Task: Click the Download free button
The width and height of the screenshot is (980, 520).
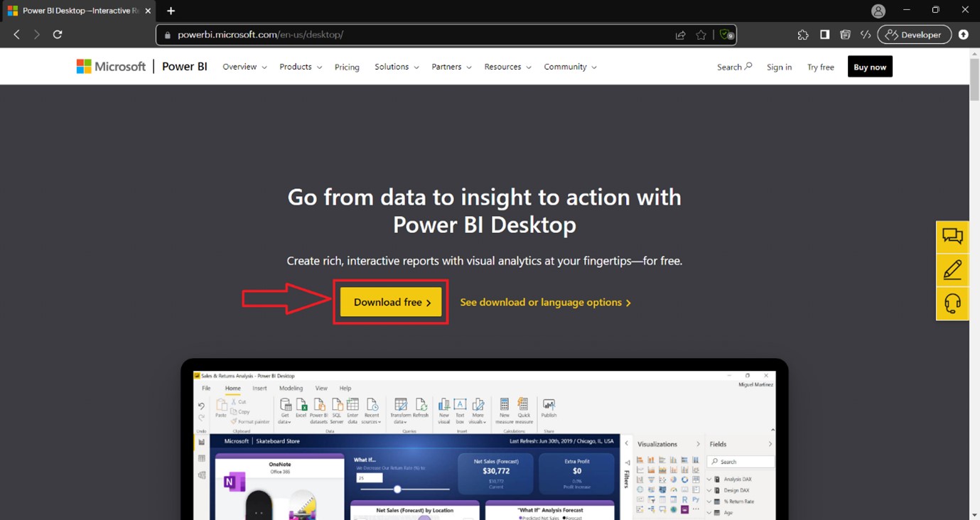Action: click(390, 302)
